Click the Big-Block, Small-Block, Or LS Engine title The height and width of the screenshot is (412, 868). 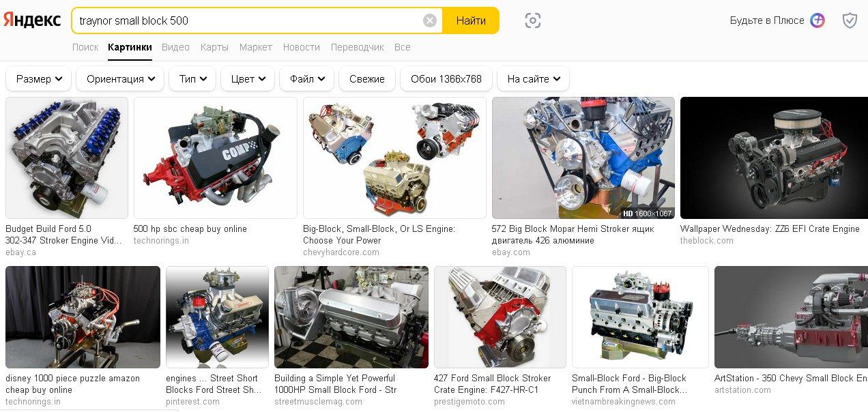pos(379,235)
